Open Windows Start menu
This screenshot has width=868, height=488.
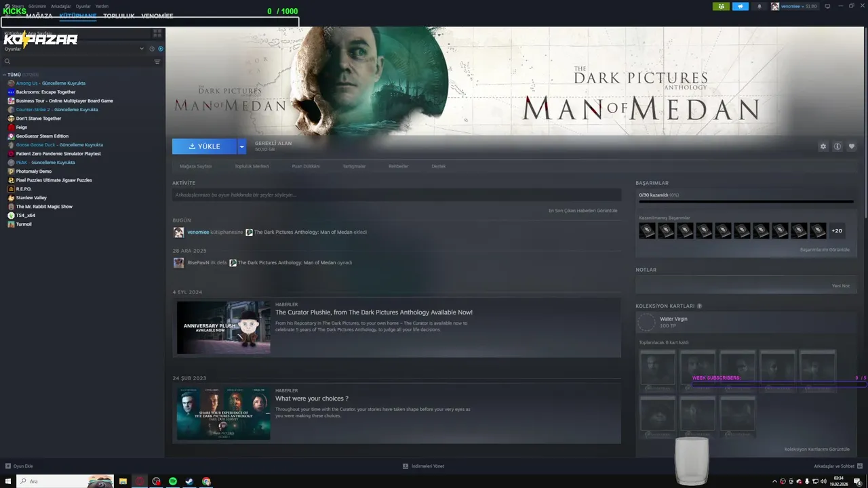coord(7,481)
